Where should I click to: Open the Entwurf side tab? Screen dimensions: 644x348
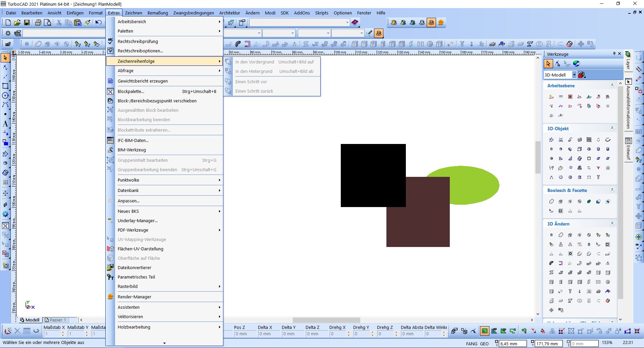click(628, 149)
